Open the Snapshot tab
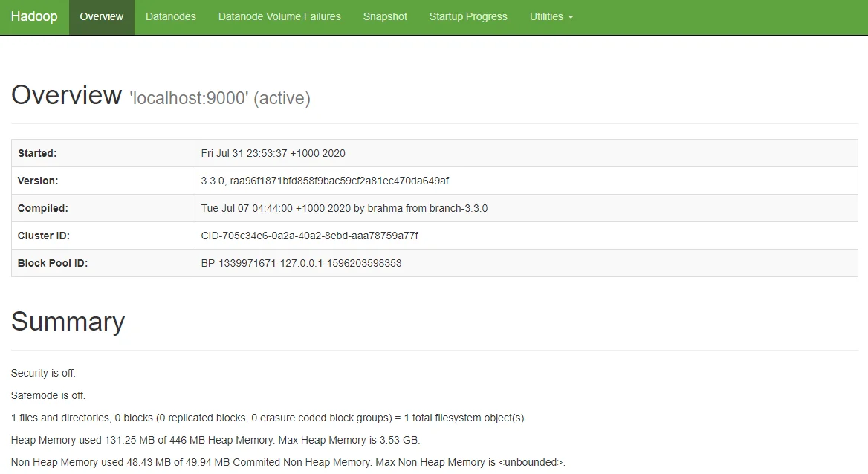Viewport: 868px width, 474px height. click(x=385, y=16)
